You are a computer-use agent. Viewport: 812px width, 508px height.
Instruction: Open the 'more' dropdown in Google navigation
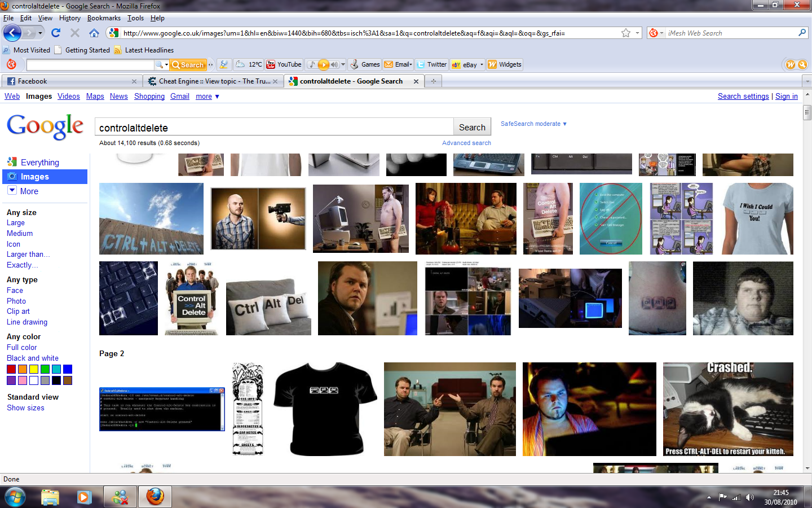click(x=208, y=97)
